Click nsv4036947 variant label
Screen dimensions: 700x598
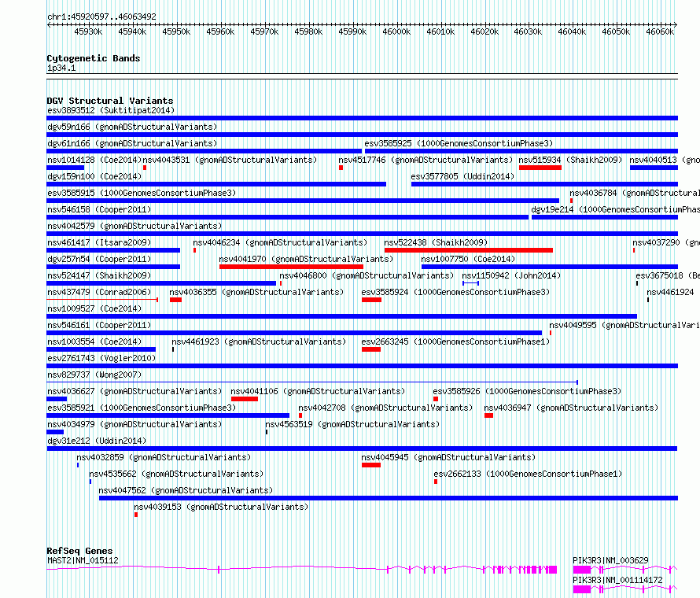click(x=571, y=408)
